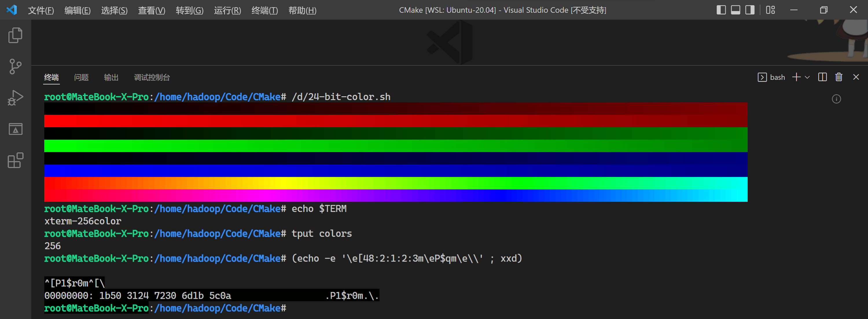868x319 pixels.
Task: Switch to the 问题 tab
Action: click(x=81, y=77)
